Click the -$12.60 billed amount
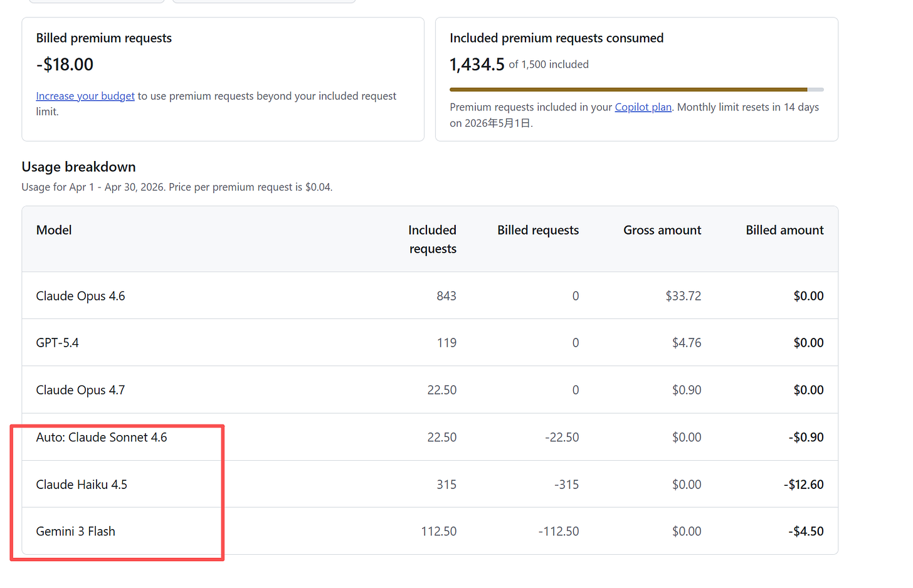913x588 pixels. (x=803, y=485)
